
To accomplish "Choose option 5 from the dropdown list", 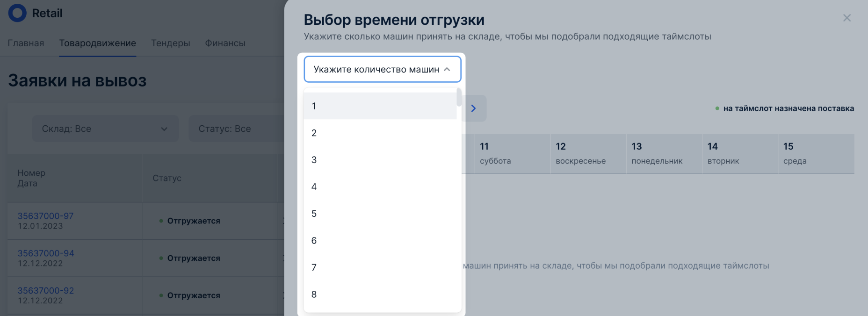I will coord(380,214).
